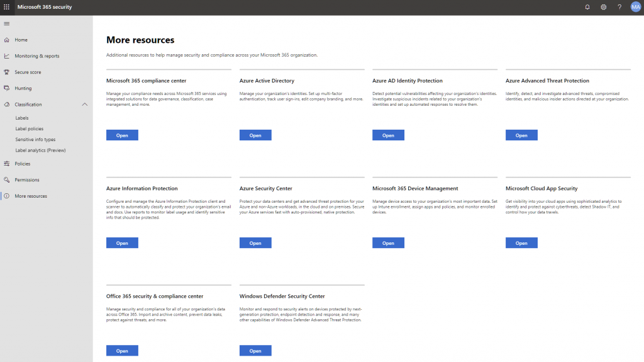The image size is (644, 362).
Task: Go to Home in navigation
Action: (x=21, y=40)
